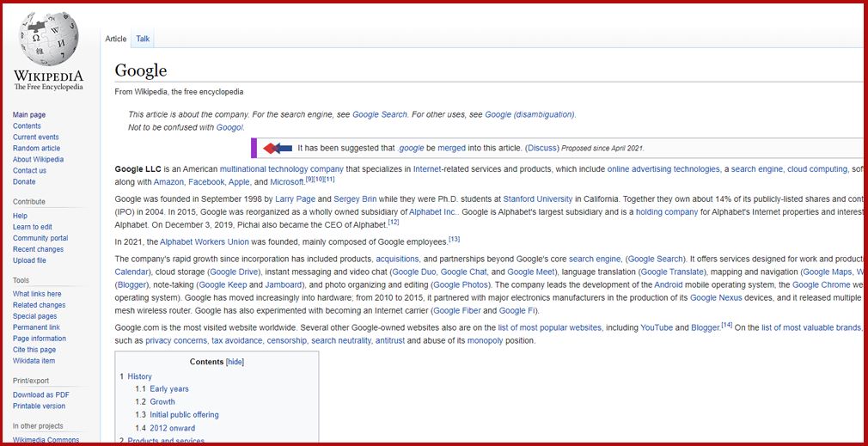Open the Sergey Brin link
Viewport: 868px width, 446px height.
coord(354,199)
